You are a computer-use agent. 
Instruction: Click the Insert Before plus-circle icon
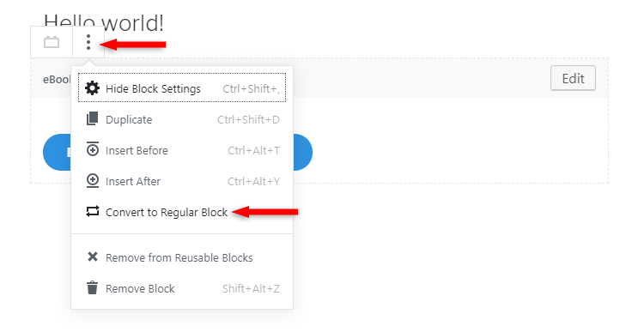[93, 150]
